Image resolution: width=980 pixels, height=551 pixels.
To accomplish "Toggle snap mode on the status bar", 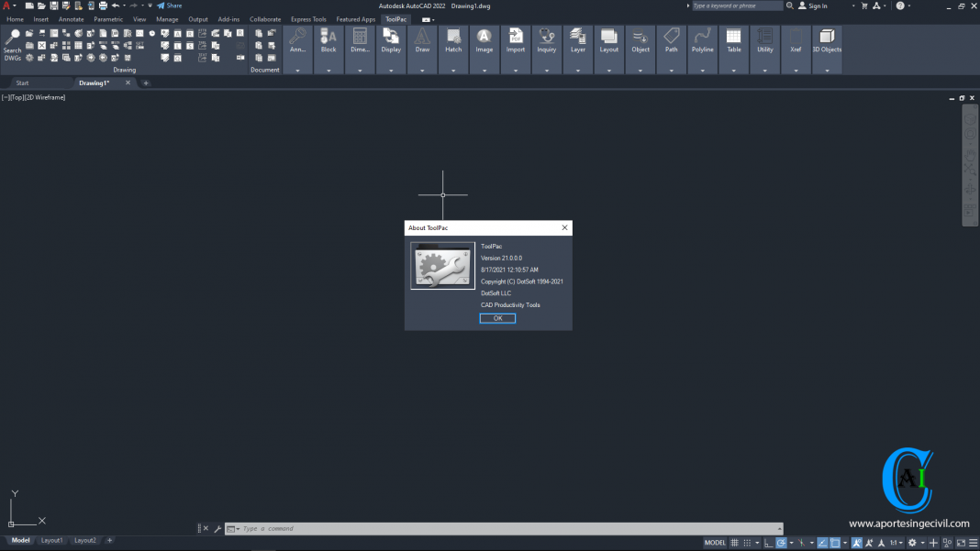I will click(748, 542).
